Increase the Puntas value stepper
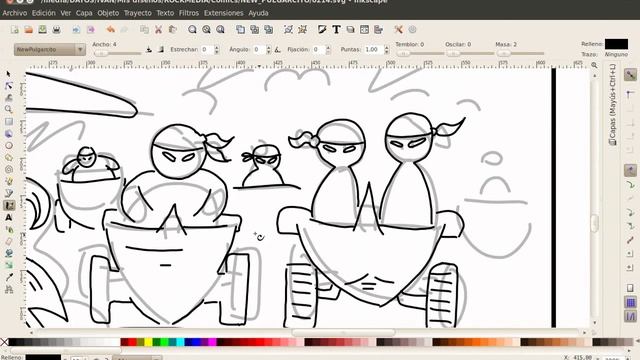This screenshot has width=640, height=360. pos(387,47)
